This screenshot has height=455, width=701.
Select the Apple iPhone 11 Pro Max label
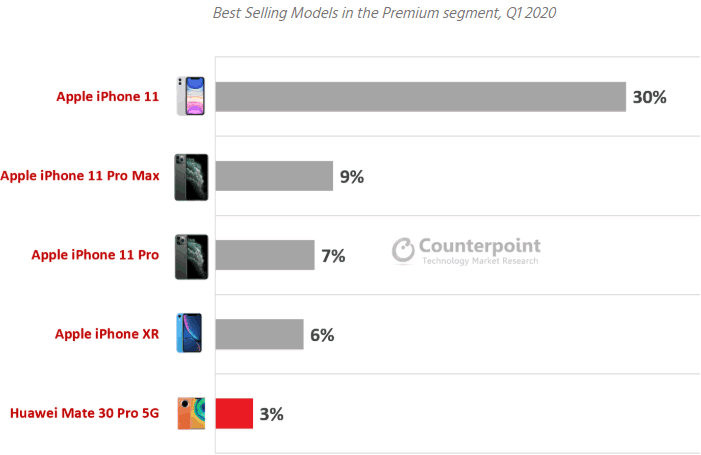click(80, 176)
